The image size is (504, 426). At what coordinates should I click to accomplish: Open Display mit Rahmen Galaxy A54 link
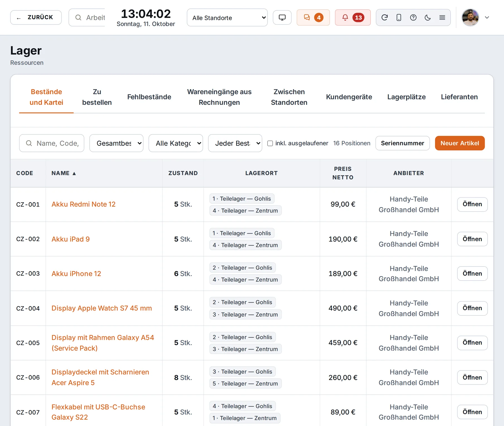tap(103, 343)
